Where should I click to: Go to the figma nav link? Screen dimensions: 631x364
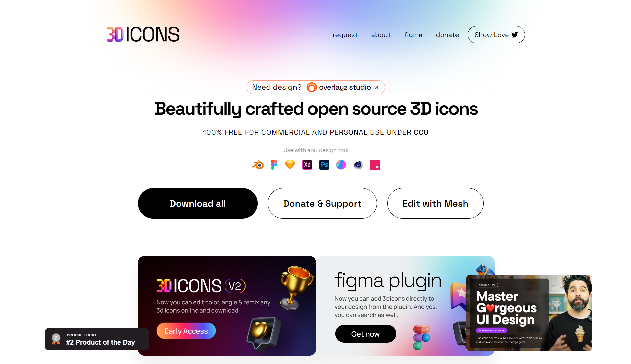413,35
